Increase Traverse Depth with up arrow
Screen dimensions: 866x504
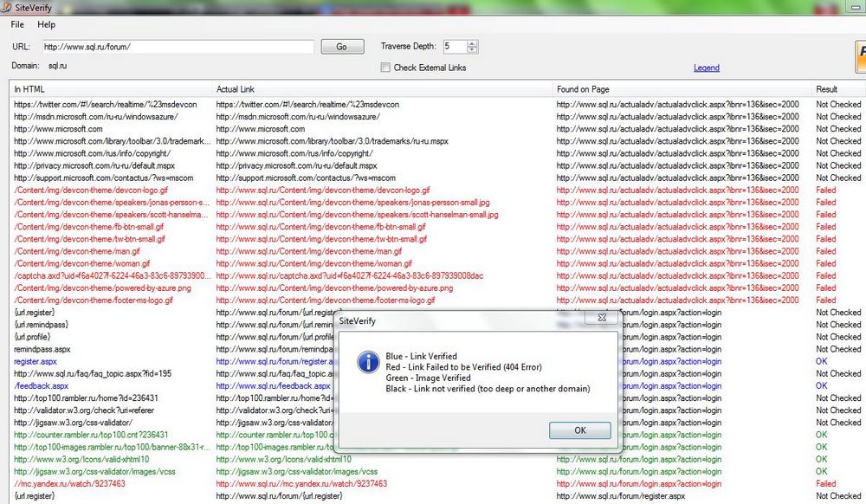[472, 43]
